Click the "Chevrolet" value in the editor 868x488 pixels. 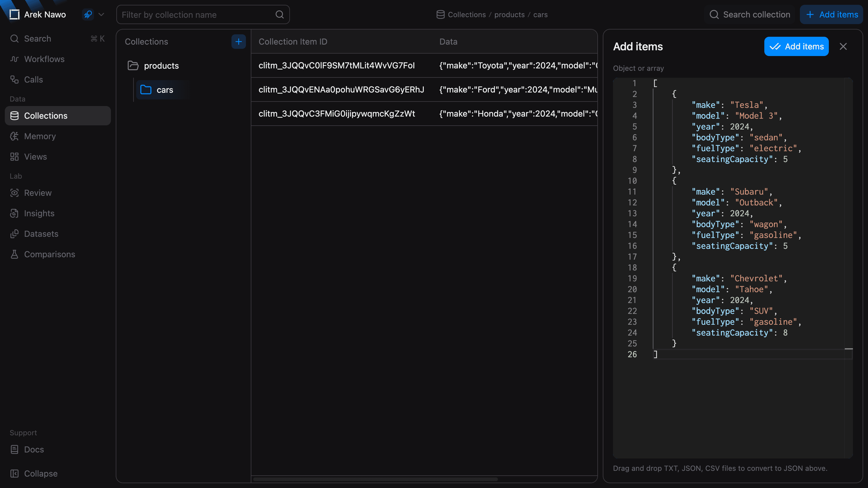coord(756,279)
